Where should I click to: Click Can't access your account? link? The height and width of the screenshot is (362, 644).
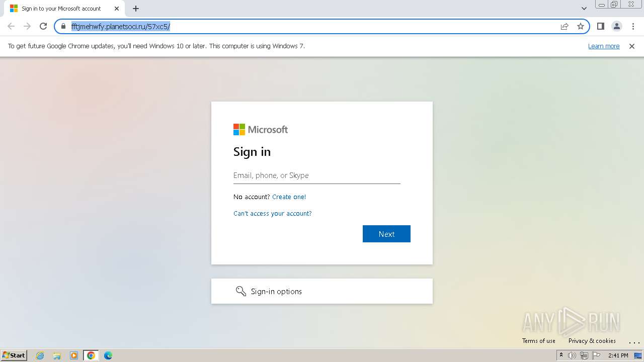coord(273,214)
